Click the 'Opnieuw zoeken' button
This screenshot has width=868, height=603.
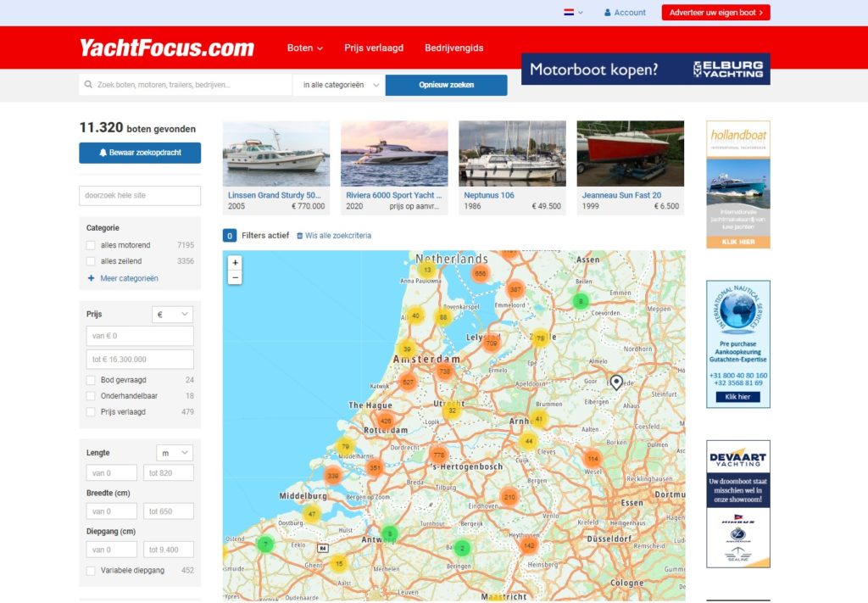tap(446, 86)
